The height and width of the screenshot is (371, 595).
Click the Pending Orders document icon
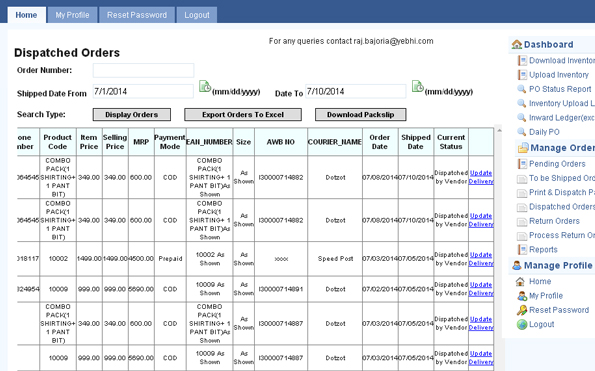(x=523, y=164)
